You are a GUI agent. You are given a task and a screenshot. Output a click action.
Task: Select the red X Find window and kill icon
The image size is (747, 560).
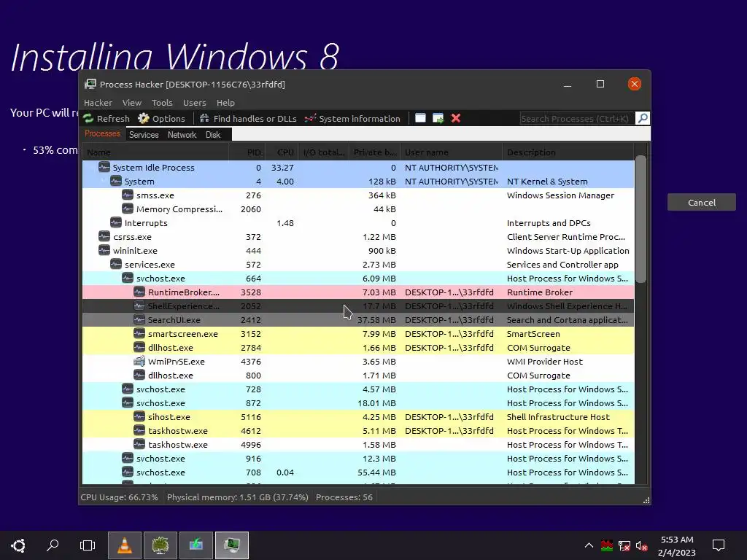456,118
